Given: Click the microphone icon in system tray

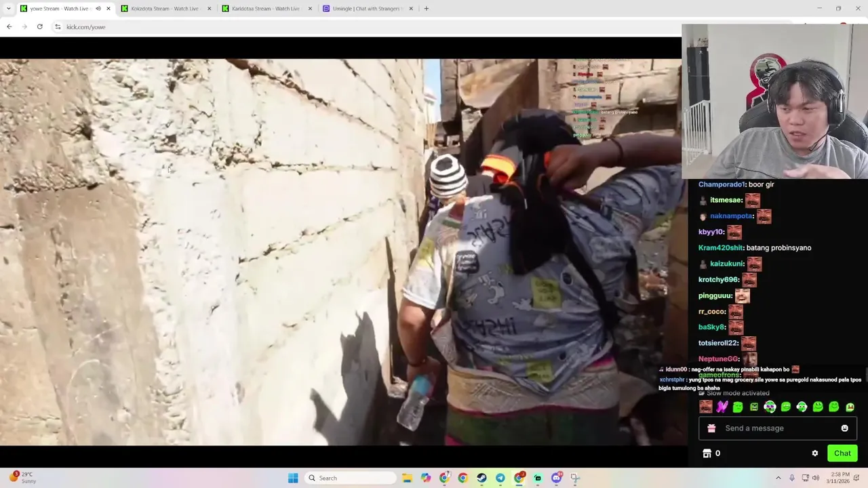Looking at the screenshot, I should pos(791,478).
